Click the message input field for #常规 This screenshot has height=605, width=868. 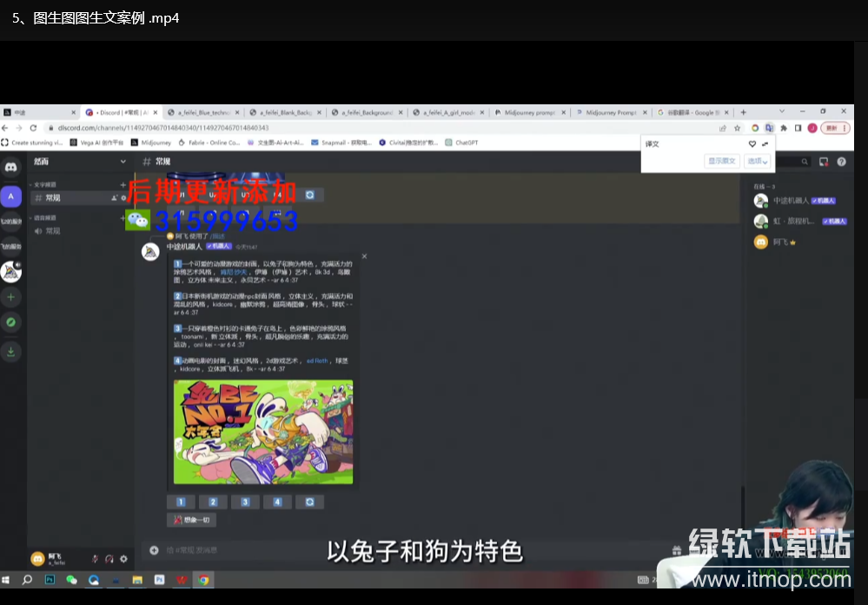click(x=409, y=550)
